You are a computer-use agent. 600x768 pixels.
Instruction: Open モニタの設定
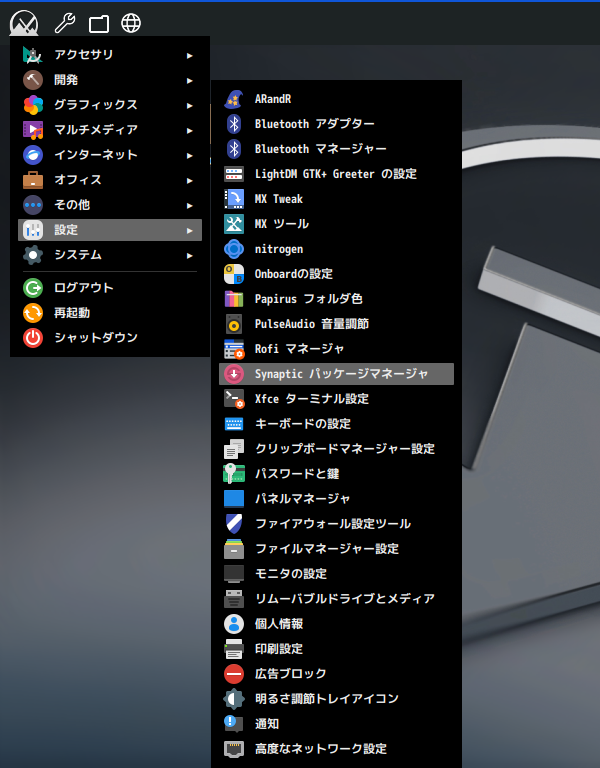click(x=336, y=574)
